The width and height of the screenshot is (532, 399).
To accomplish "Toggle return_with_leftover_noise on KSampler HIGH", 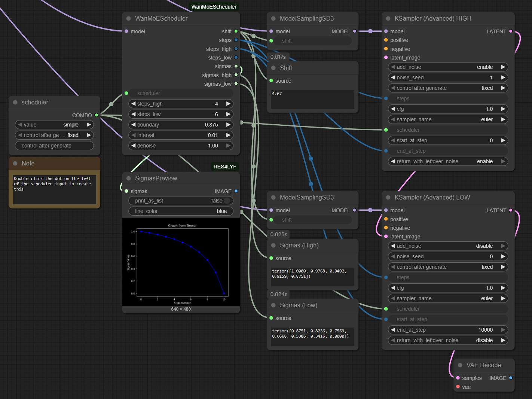I will click(x=448, y=161).
